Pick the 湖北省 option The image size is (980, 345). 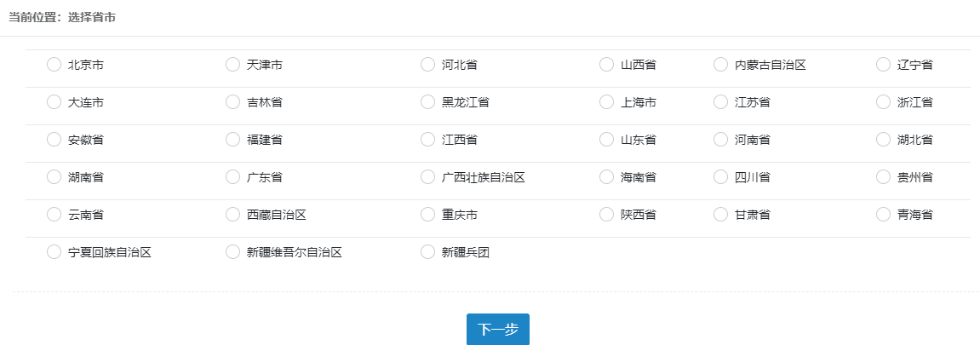click(883, 140)
